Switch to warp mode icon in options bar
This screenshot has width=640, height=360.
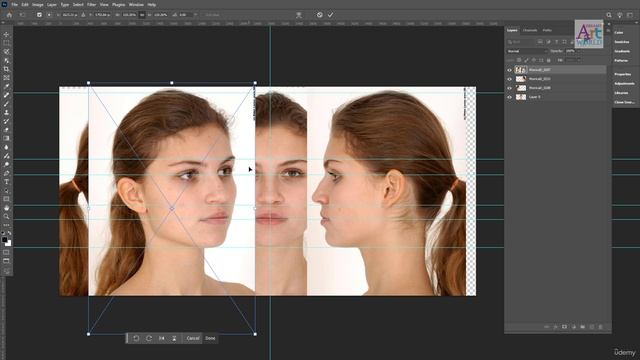pos(299,15)
